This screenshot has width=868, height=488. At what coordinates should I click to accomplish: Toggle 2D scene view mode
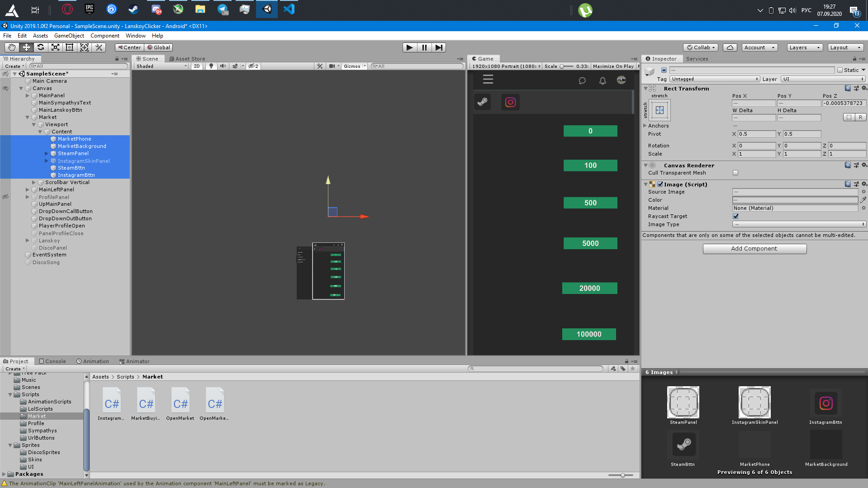[197, 66]
